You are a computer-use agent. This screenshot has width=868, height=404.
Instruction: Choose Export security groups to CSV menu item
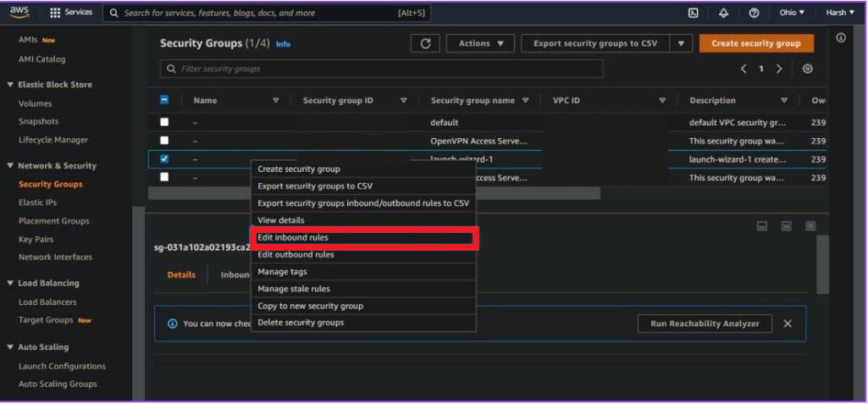point(363,186)
